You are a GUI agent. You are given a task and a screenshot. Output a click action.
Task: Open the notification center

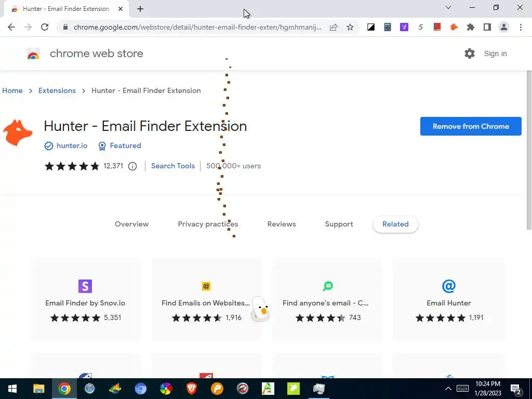(516, 389)
